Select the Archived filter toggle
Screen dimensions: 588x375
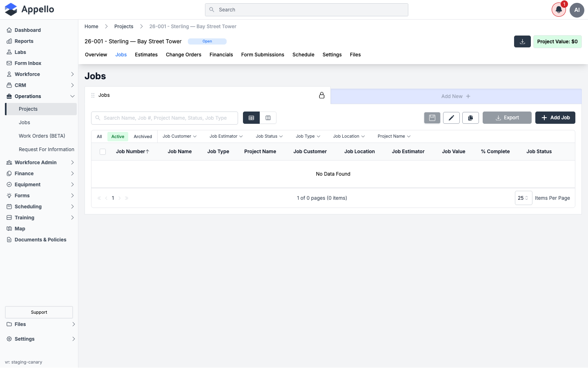143,137
